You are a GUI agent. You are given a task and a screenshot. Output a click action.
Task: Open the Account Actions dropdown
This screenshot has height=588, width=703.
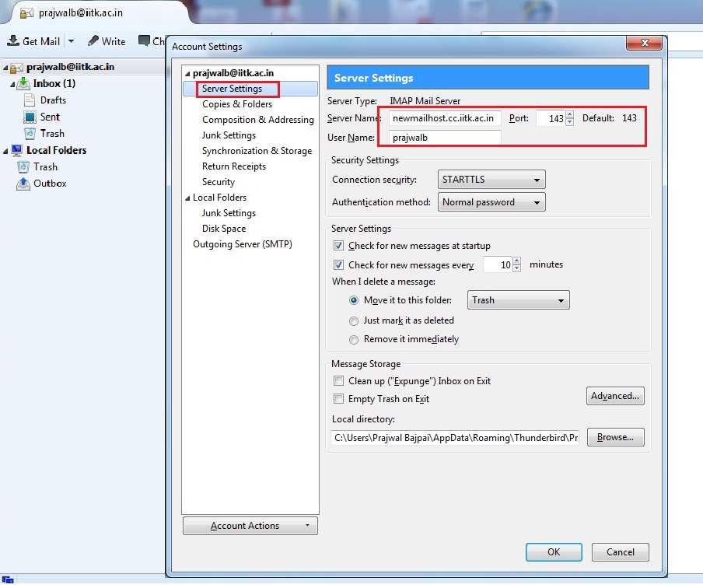[x=250, y=526]
